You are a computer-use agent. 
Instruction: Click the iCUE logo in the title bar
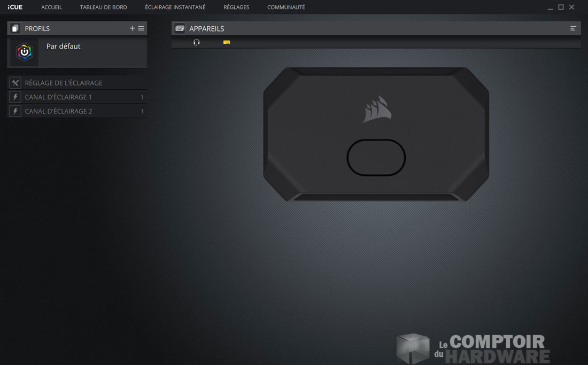coord(15,7)
